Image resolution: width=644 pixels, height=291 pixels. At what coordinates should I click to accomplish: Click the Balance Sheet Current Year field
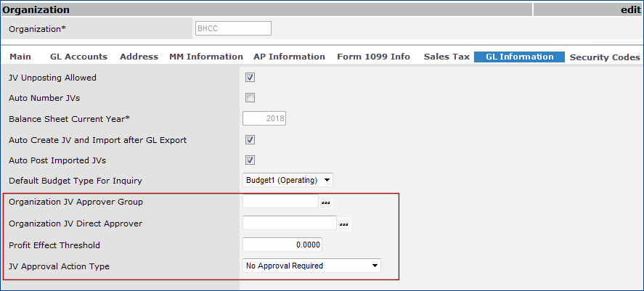[264, 119]
